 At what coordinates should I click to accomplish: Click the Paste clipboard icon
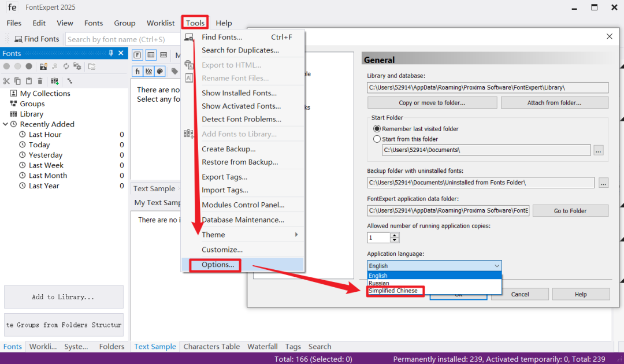(x=29, y=81)
